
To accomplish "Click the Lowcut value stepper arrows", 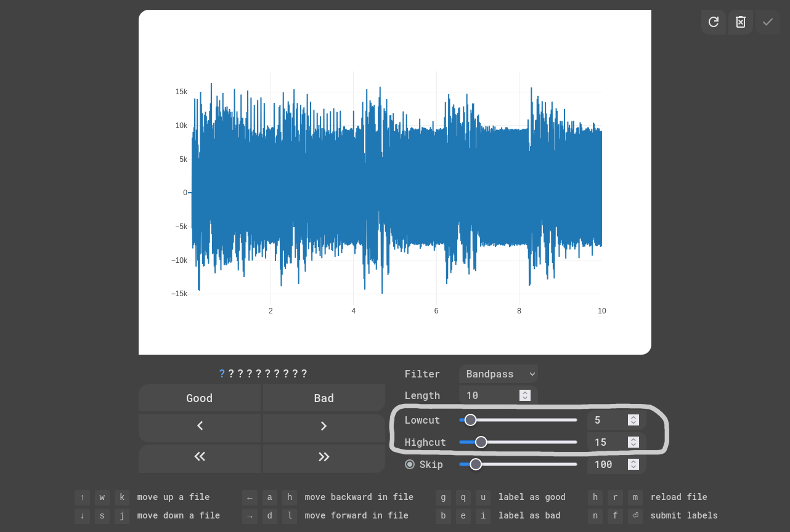I will (x=633, y=420).
